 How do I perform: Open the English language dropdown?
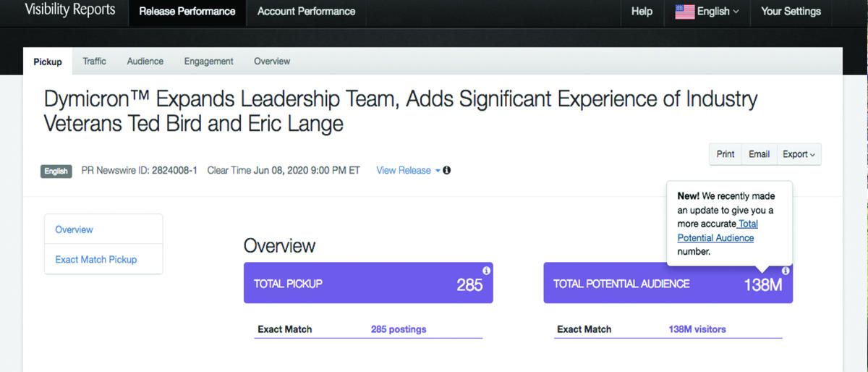click(707, 12)
